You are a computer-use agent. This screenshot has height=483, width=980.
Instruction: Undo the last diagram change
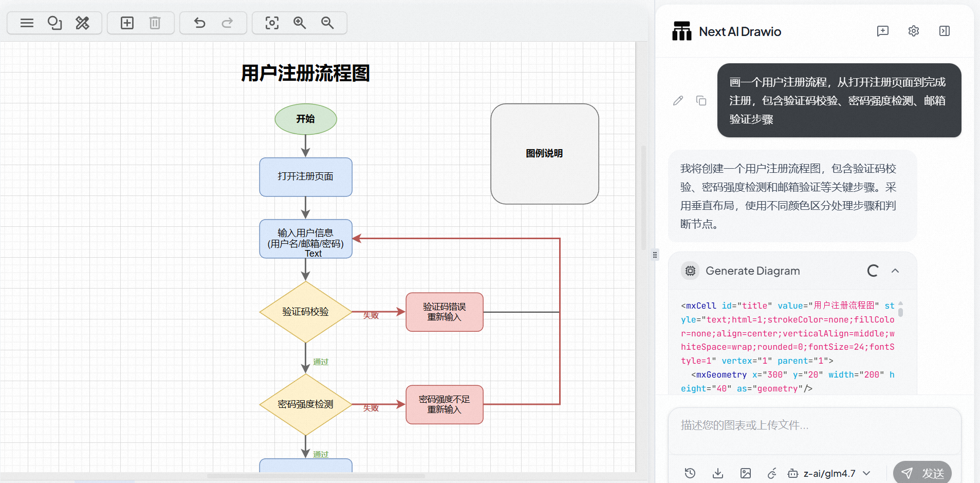click(199, 23)
